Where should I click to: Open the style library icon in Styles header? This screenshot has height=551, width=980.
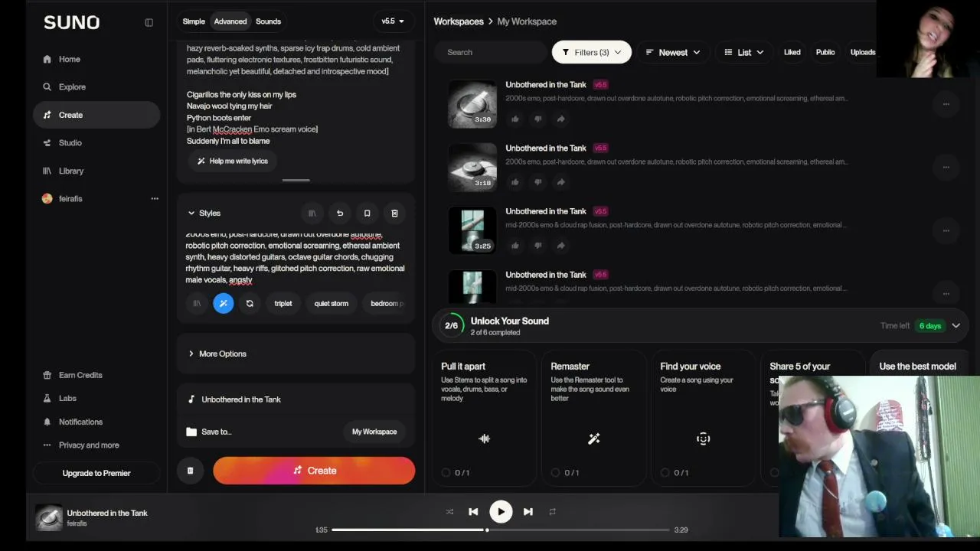(312, 214)
